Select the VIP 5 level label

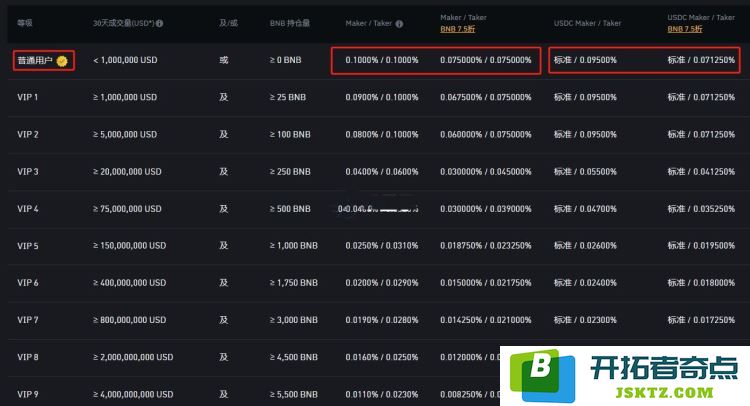(28, 246)
